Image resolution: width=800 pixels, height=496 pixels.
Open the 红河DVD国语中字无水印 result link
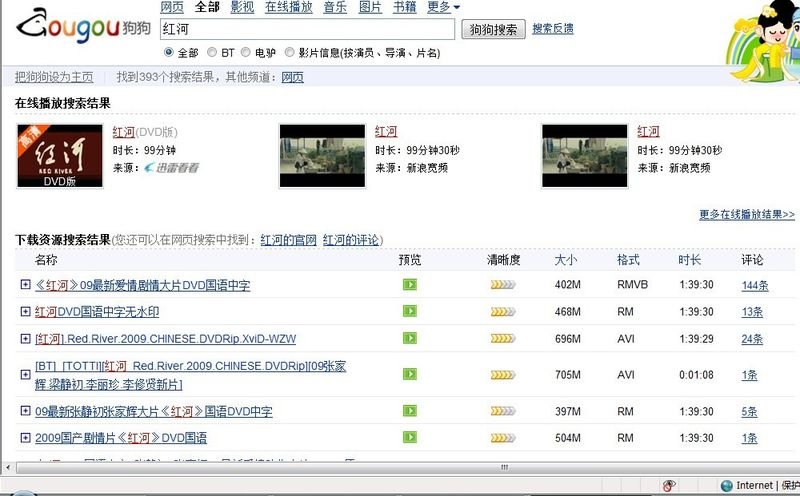tap(97, 312)
